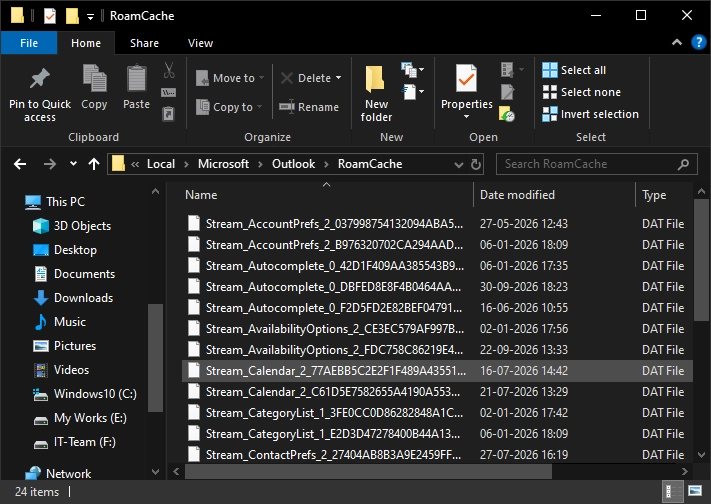Open the recent locations dropdown
The image size is (711, 504).
(x=73, y=164)
